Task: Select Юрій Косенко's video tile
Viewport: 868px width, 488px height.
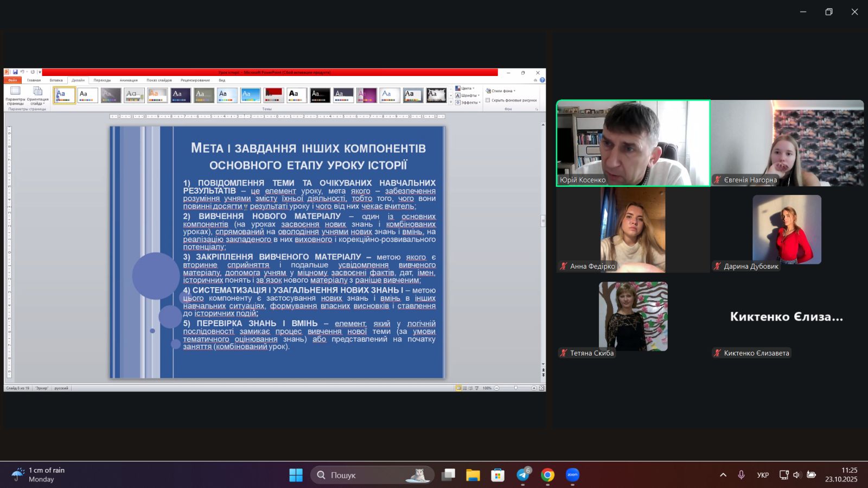Action: pos(633,143)
